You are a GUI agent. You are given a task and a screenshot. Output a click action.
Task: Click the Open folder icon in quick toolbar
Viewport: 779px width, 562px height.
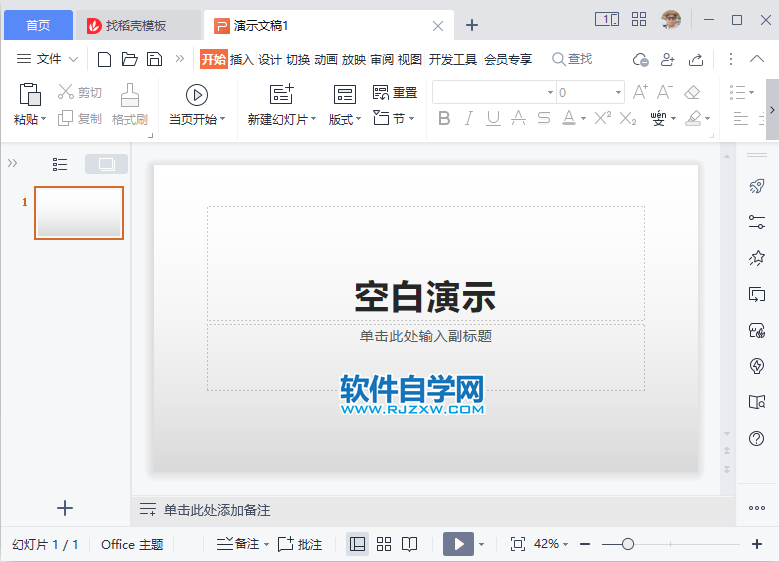pyautogui.click(x=130, y=59)
